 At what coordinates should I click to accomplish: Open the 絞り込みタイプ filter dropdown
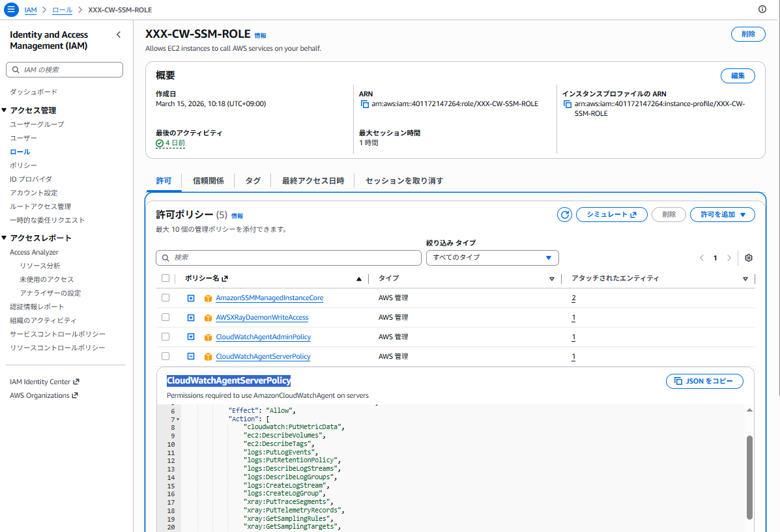(493, 258)
